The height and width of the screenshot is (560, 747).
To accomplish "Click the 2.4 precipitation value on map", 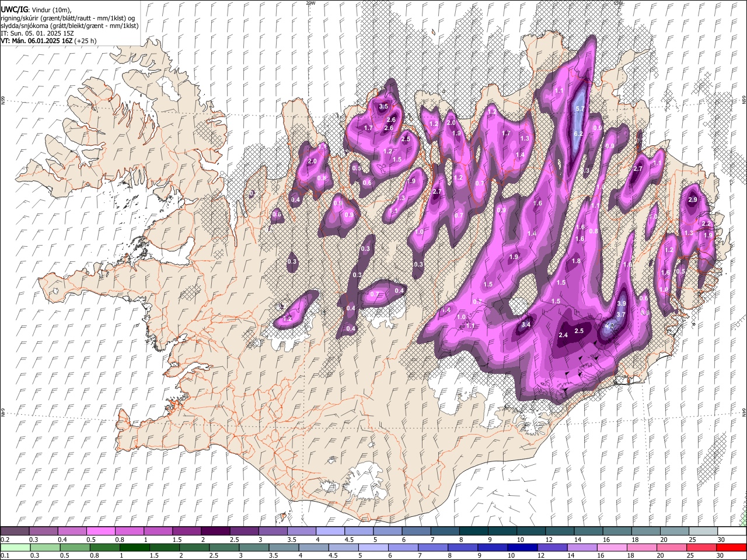I will point(563,335).
